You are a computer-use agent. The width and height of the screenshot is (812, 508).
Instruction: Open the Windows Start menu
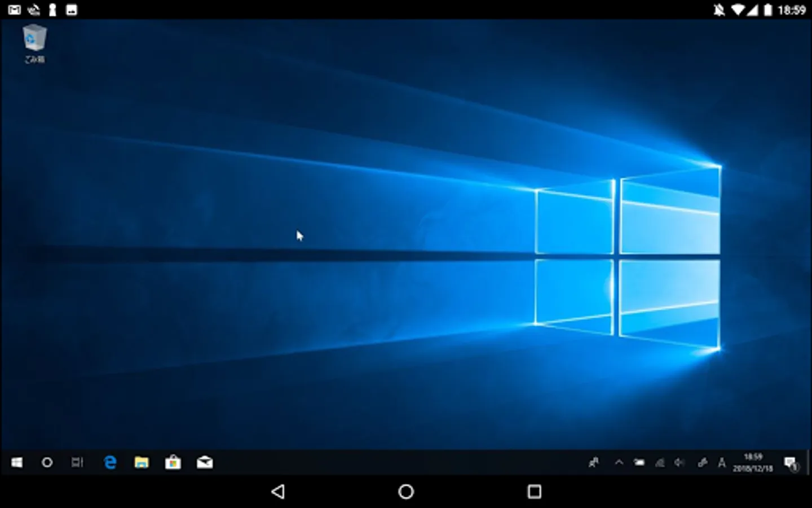(17, 463)
